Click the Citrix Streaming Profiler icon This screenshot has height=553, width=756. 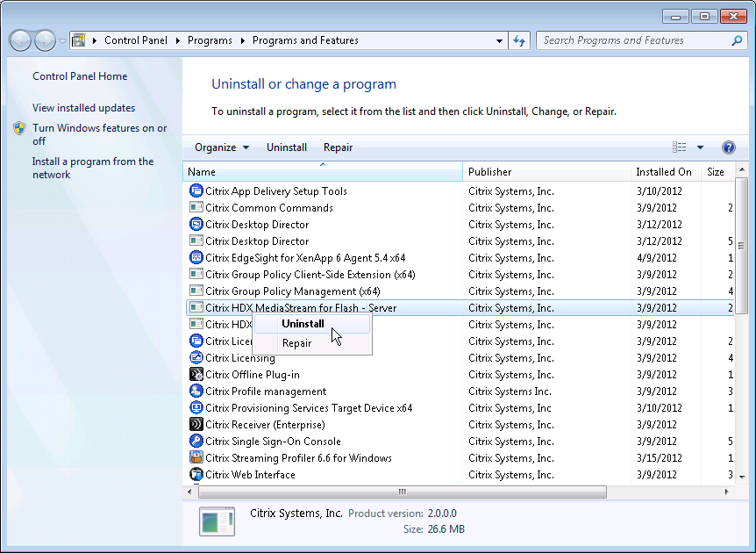(196, 457)
